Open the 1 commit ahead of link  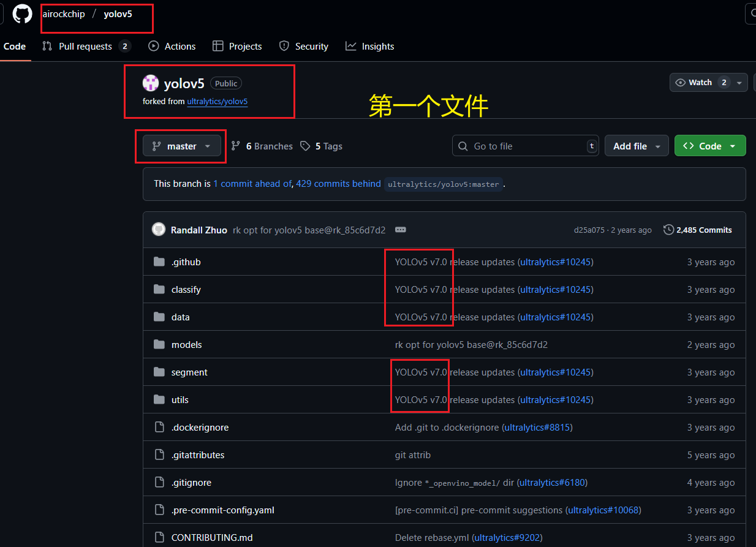[252, 184]
